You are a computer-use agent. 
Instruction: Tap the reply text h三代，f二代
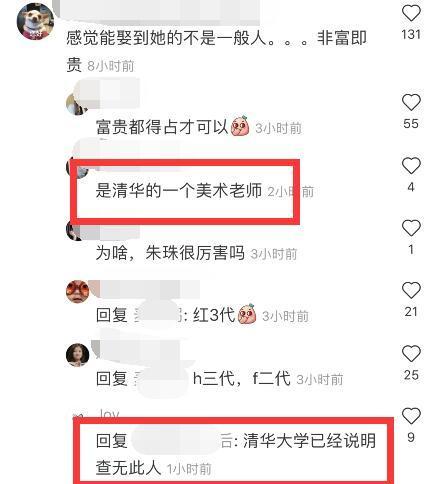click(242, 379)
